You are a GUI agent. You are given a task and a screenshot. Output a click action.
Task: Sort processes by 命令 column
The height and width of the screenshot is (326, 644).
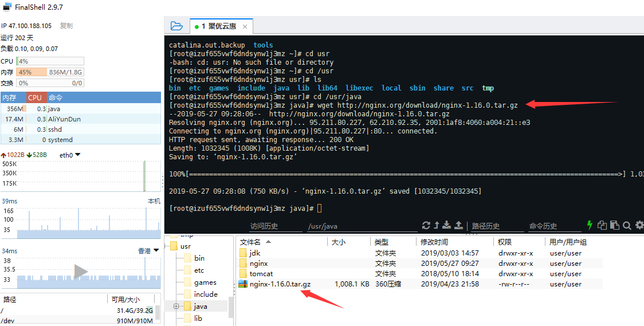click(104, 98)
